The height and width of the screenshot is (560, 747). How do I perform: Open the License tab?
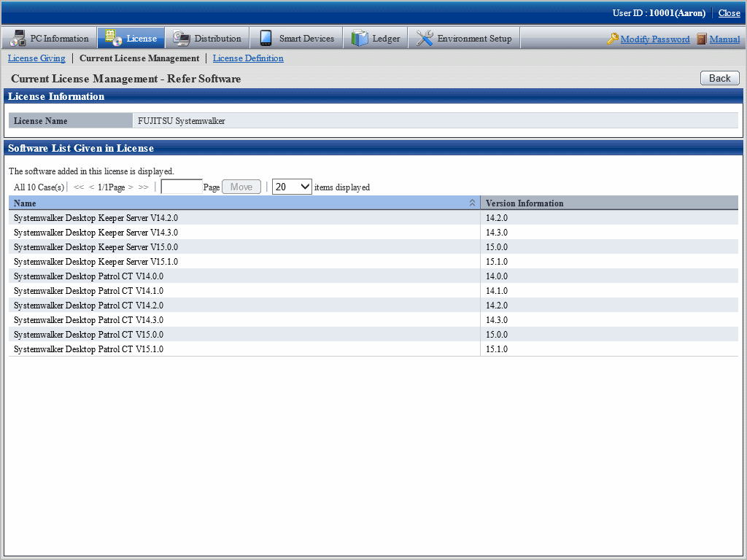click(x=131, y=38)
